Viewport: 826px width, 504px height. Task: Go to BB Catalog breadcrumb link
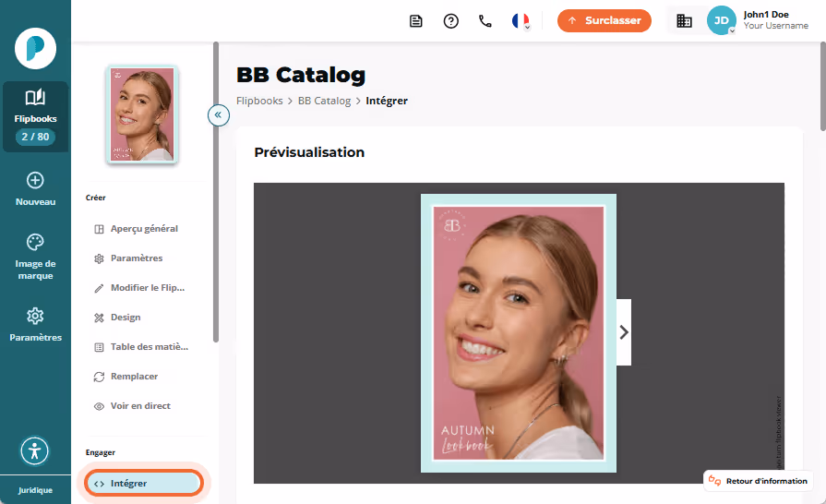point(325,101)
